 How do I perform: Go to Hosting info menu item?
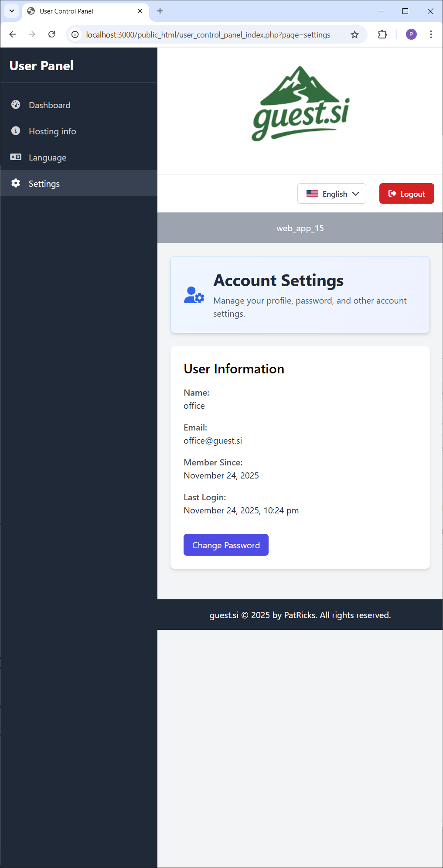(52, 131)
